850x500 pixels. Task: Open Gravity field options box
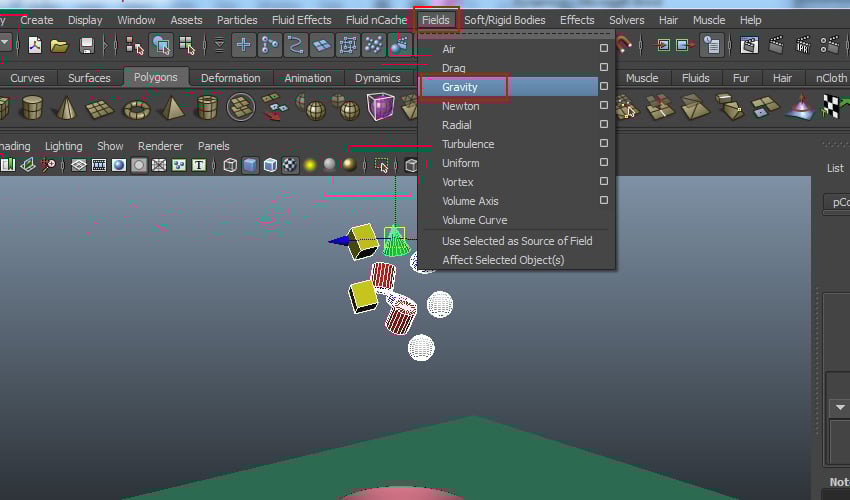point(603,86)
